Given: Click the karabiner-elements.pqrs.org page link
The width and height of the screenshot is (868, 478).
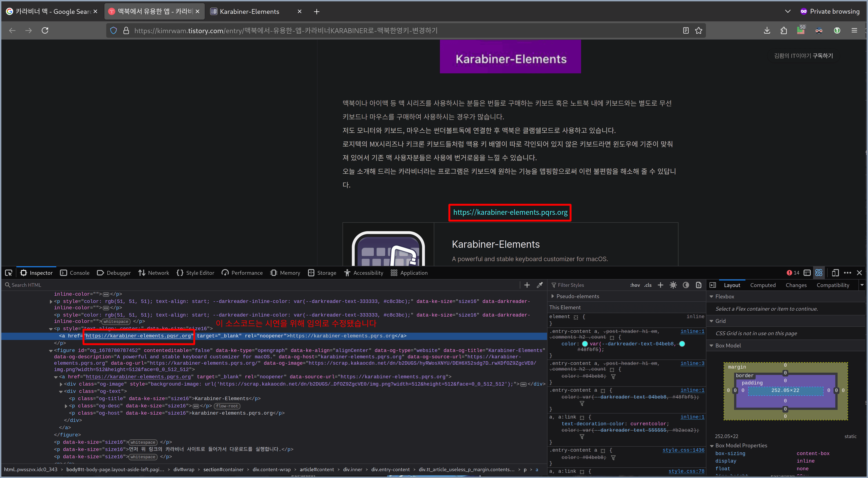Looking at the screenshot, I should coord(510,212).
